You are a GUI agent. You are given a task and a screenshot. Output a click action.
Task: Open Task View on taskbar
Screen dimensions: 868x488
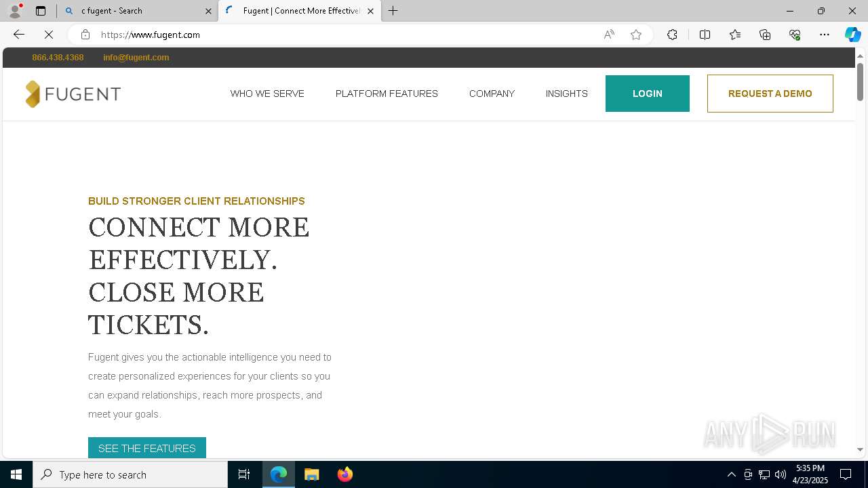244,474
